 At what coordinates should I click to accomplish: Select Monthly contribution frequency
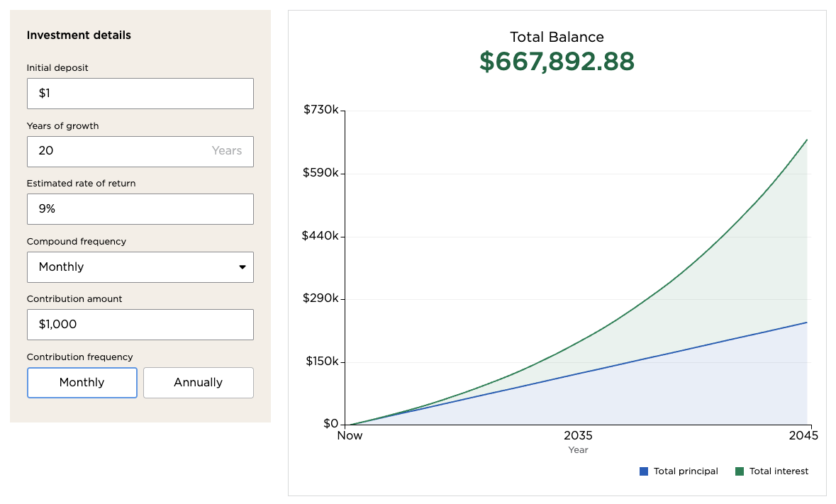pyautogui.click(x=82, y=383)
